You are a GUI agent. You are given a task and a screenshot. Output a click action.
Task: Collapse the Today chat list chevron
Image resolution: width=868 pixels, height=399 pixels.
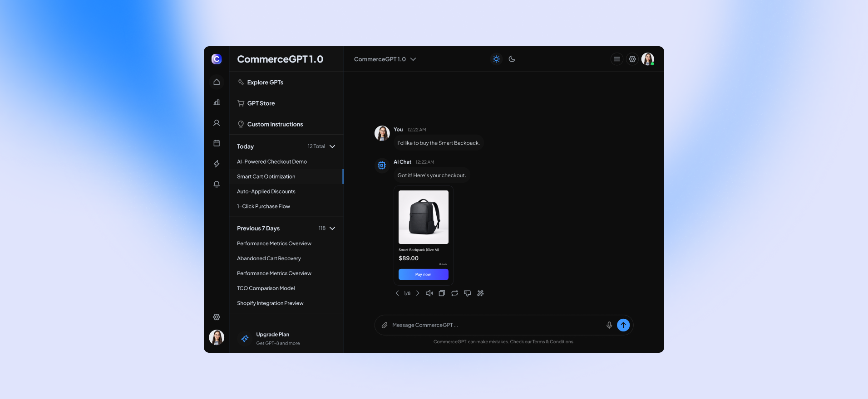(x=332, y=146)
